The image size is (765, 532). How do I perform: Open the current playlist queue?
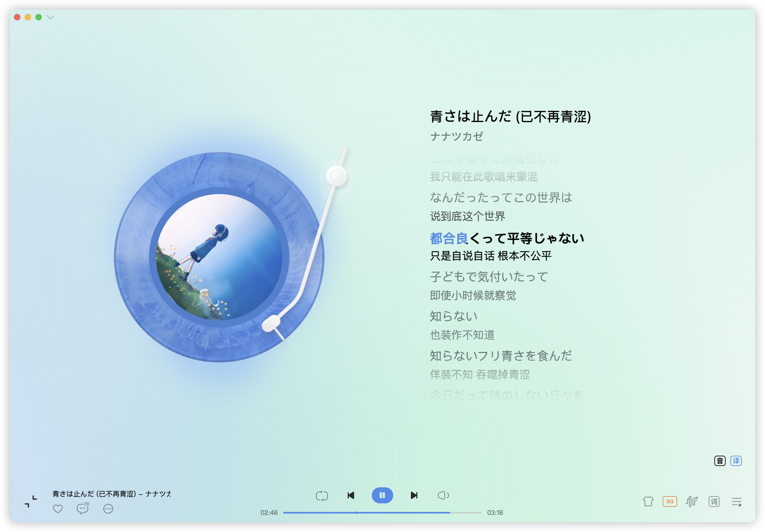736,502
